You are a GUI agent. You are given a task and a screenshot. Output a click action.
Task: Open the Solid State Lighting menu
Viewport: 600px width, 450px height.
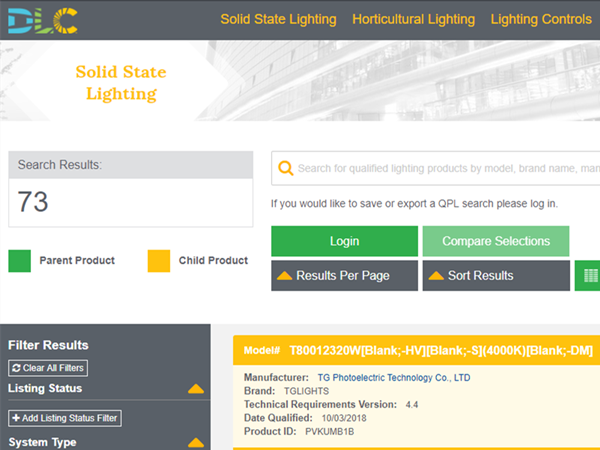coord(278,19)
